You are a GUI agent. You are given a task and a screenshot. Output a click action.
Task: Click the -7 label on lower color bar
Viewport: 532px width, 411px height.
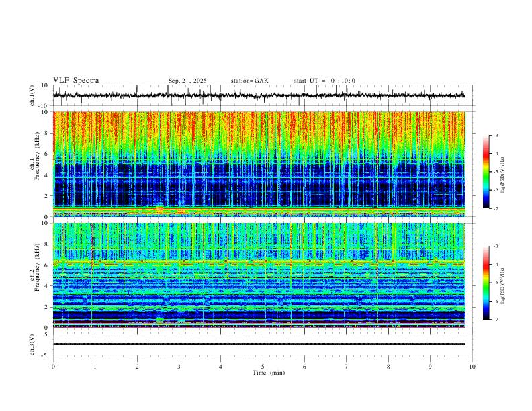496,320
